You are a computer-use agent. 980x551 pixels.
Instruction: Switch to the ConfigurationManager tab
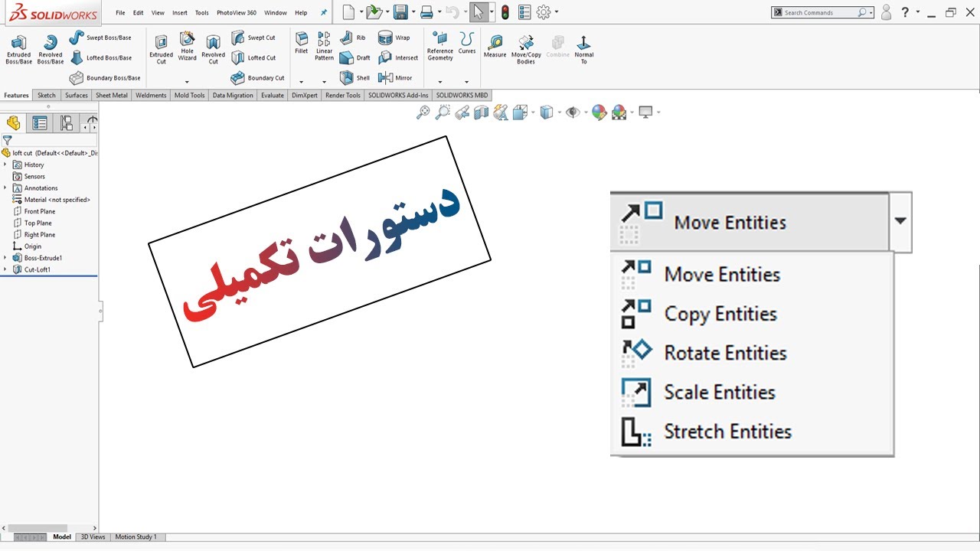pyautogui.click(x=67, y=123)
